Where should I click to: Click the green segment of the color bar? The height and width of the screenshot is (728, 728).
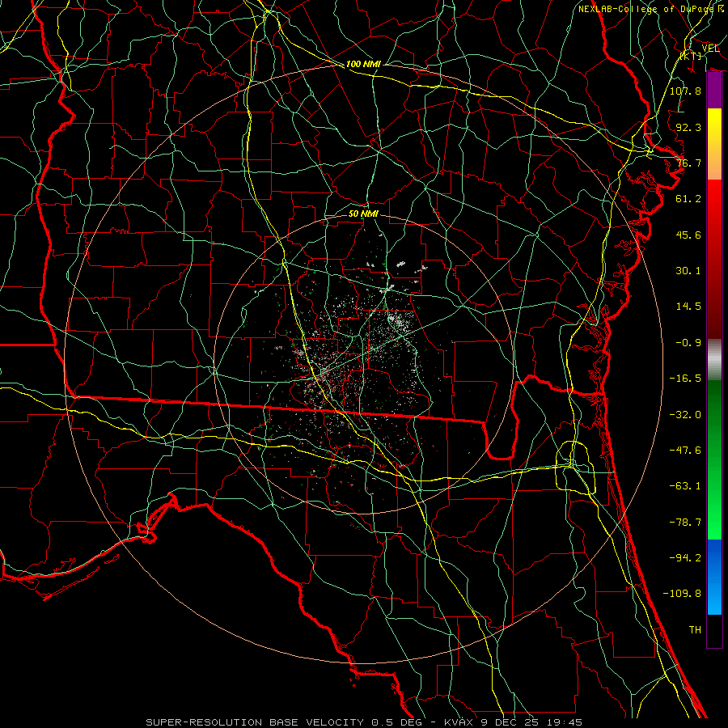click(714, 459)
